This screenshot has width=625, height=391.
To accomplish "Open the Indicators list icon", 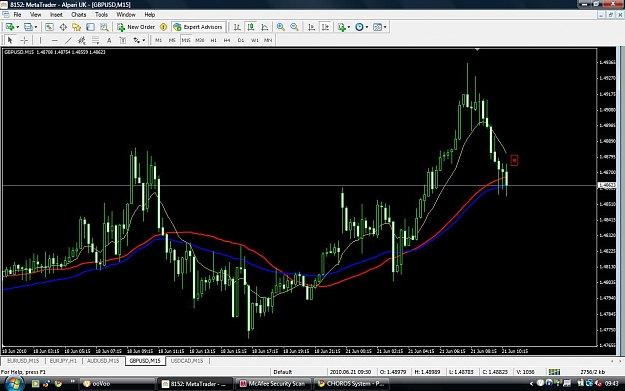I will click(x=341, y=27).
